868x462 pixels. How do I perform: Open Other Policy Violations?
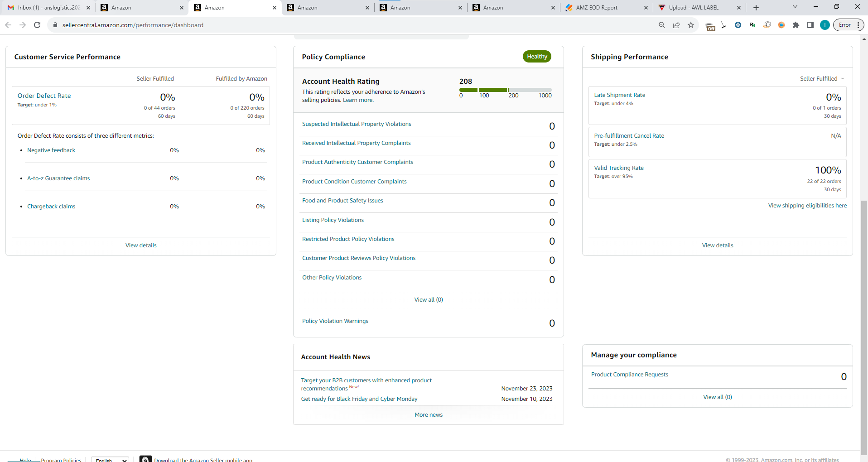[332, 277]
